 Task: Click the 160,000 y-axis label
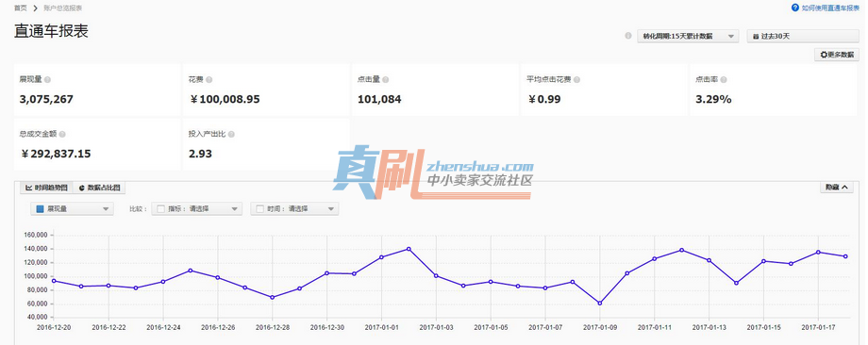37,235
